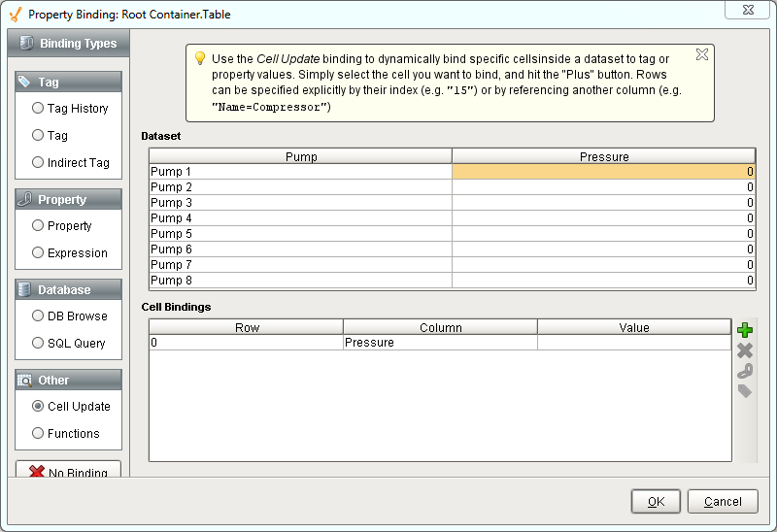Select the DB Browse option
Screen dimensions: 777x532
click(39, 316)
